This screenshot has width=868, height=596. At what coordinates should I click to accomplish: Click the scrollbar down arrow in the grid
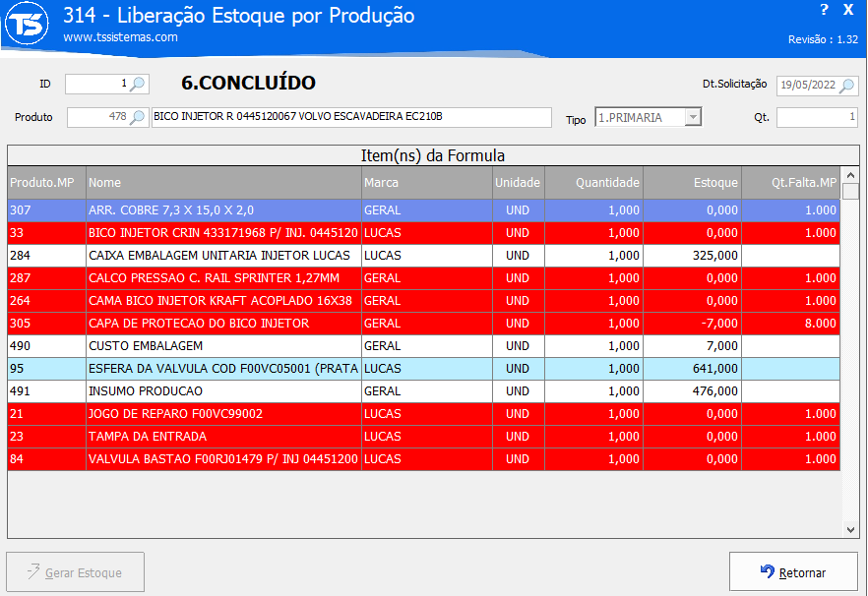(851, 529)
